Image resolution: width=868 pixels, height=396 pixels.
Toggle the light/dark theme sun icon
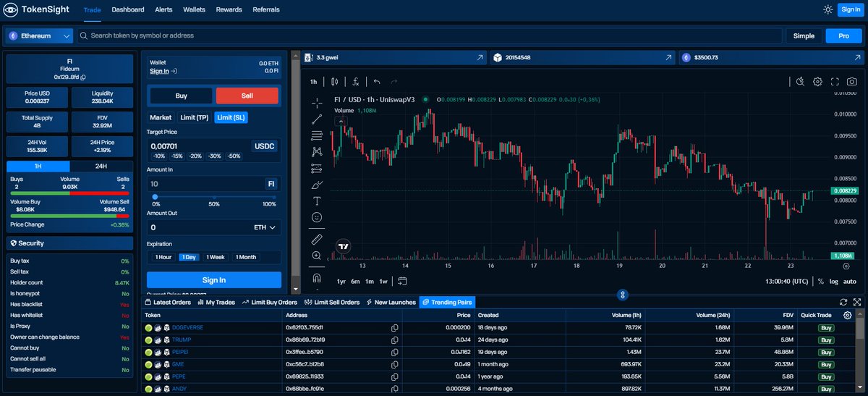827,9
